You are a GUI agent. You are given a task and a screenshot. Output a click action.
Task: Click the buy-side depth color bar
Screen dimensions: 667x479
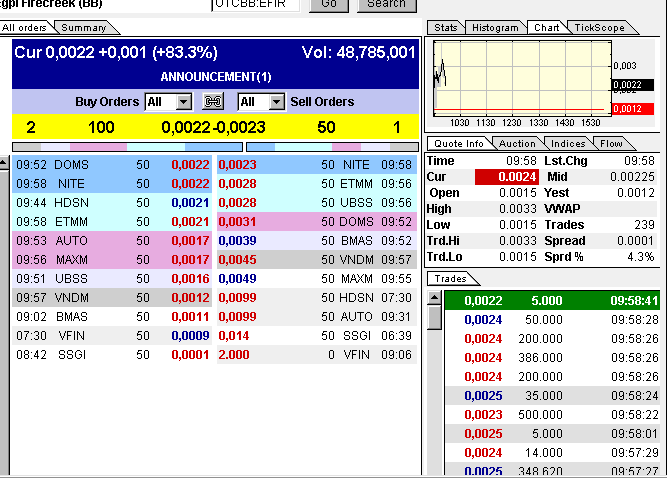(x=128, y=147)
